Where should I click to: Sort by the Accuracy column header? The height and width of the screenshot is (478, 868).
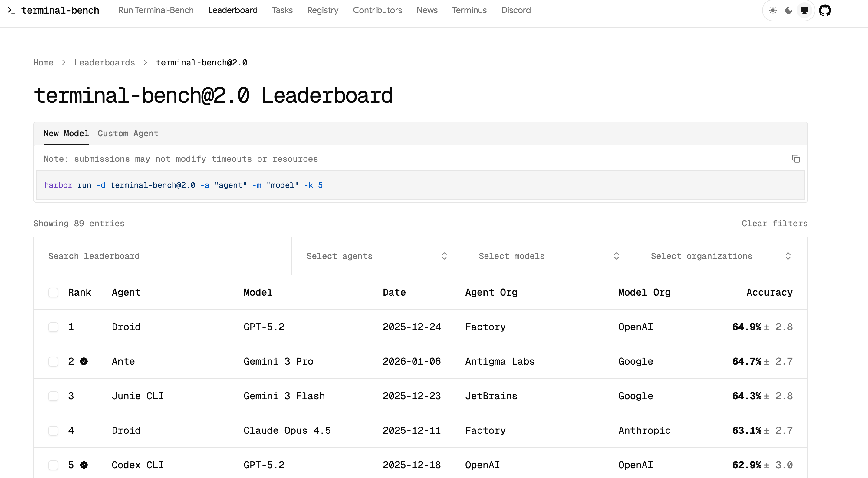(x=769, y=292)
